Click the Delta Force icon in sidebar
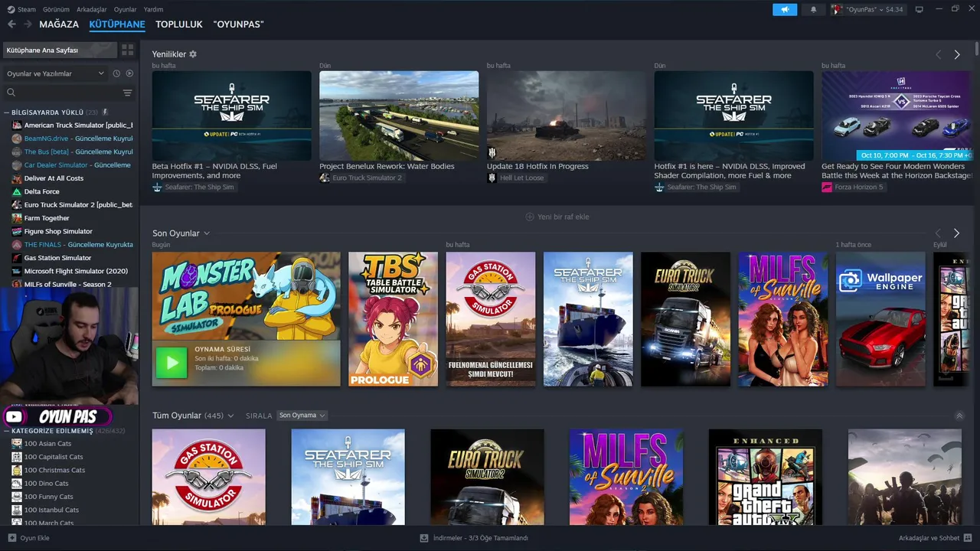The width and height of the screenshot is (980, 551). tap(17, 191)
